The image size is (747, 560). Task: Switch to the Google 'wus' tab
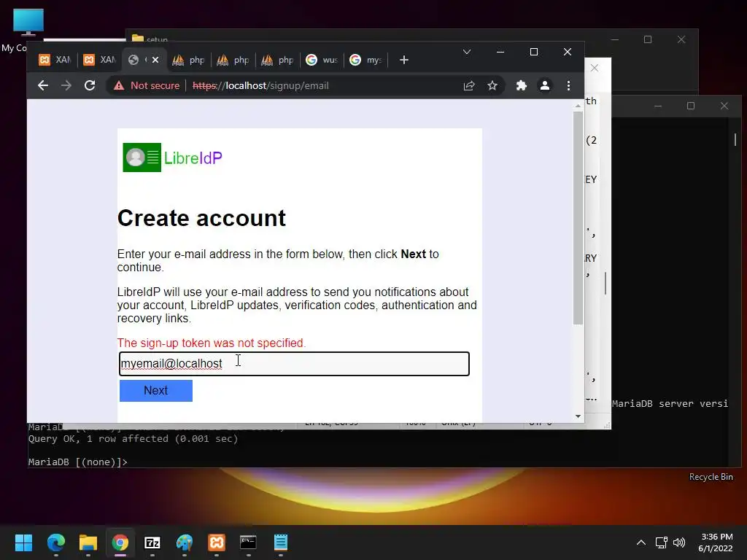click(322, 60)
